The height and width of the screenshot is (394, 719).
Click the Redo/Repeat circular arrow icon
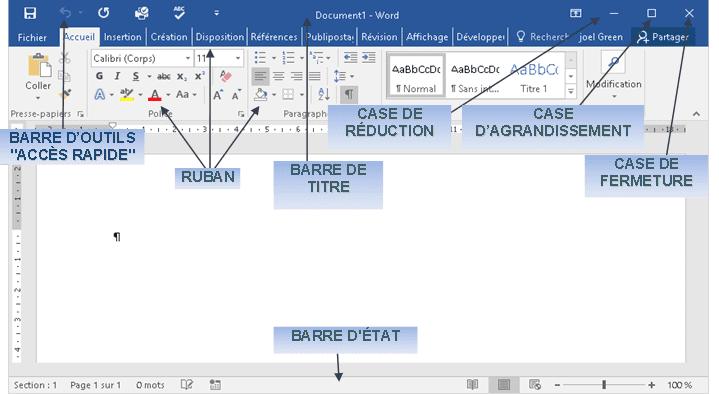pyautogui.click(x=104, y=13)
